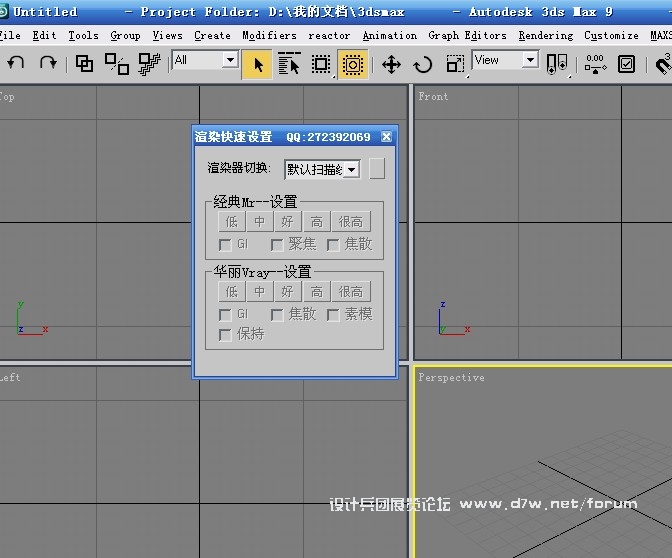Click the 好 button in 经典Mr设置

click(287, 222)
